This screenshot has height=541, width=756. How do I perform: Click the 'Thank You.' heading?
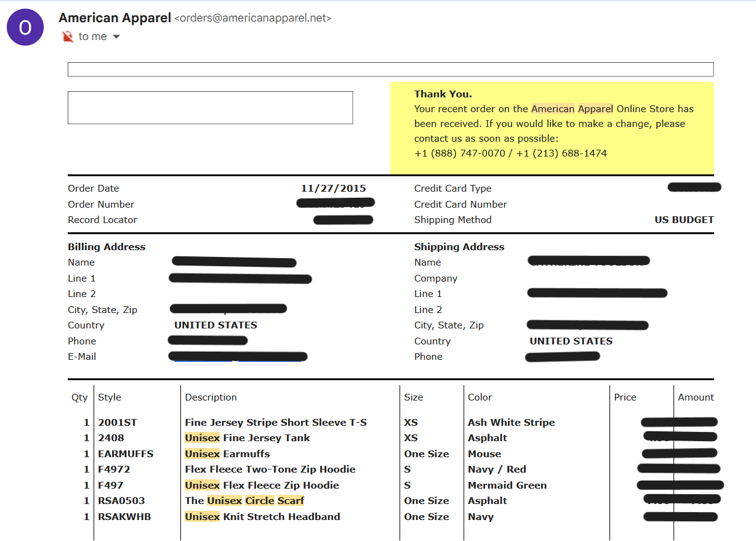click(x=443, y=94)
